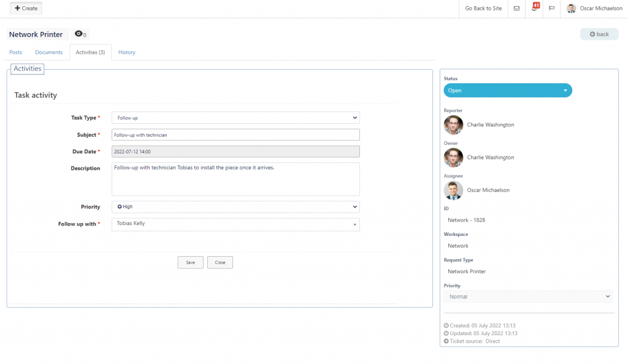The width and height of the screenshot is (628, 364).
Task: Save the task activity
Action: (x=190, y=262)
